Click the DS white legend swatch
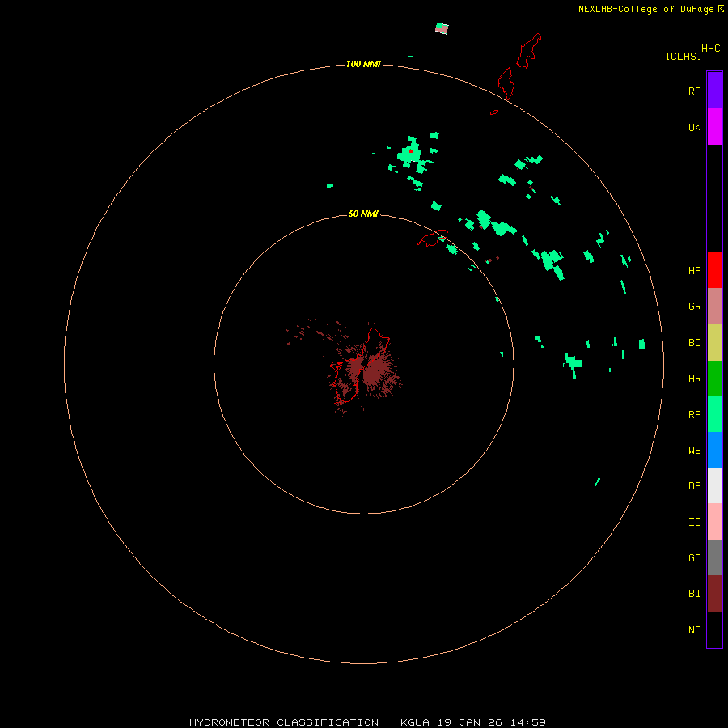728x728 pixels. 714,485
